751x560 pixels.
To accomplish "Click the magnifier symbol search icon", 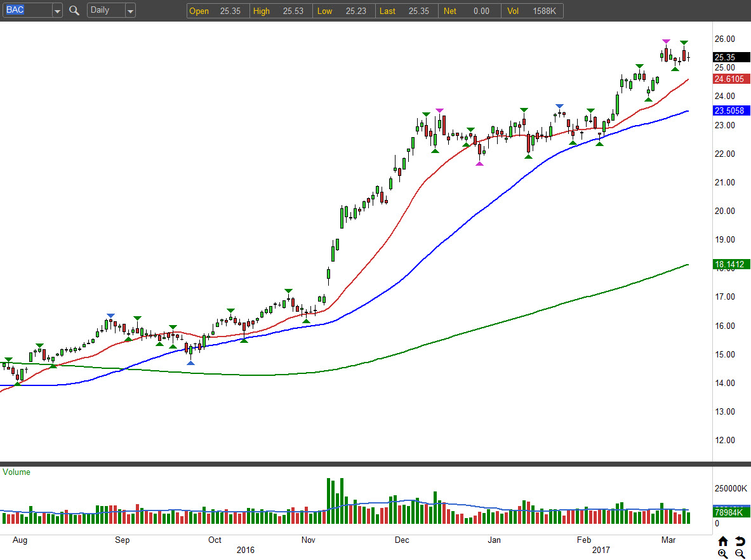I will 74,11.
